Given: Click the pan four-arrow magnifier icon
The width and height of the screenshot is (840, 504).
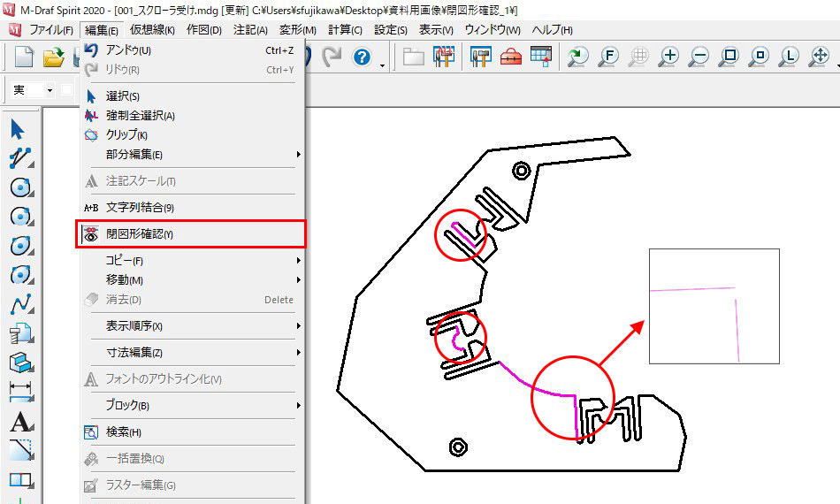Looking at the screenshot, I should tap(820, 57).
